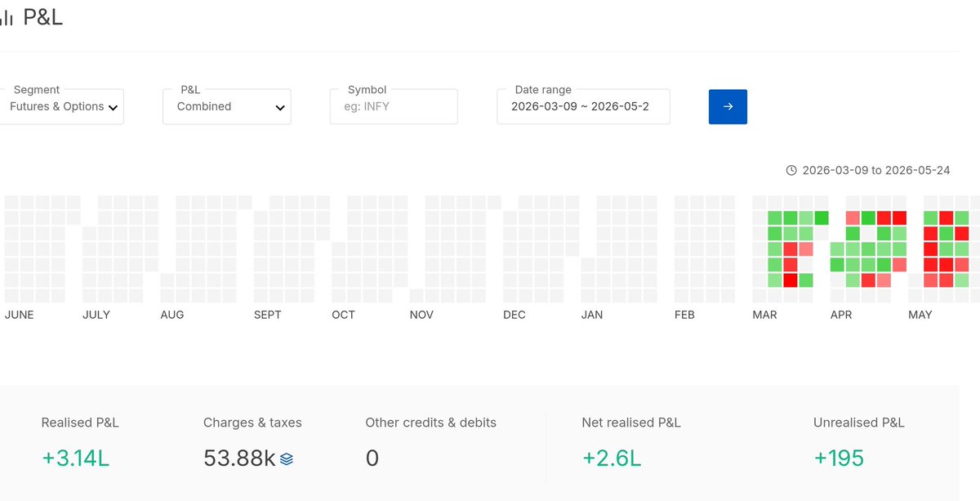This screenshot has height=501, width=980.
Task: Click the Net realised P&L value +2.6L
Action: [612, 459]
